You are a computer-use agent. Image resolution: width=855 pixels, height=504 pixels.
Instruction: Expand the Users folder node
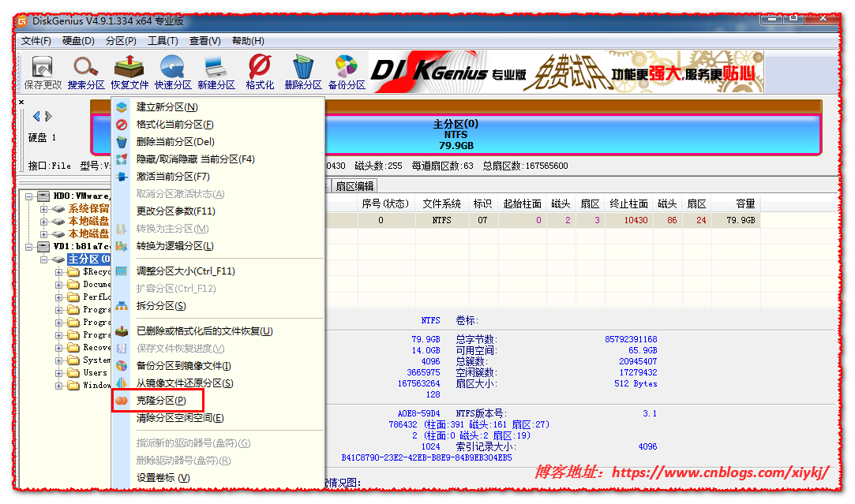[58, 373]
